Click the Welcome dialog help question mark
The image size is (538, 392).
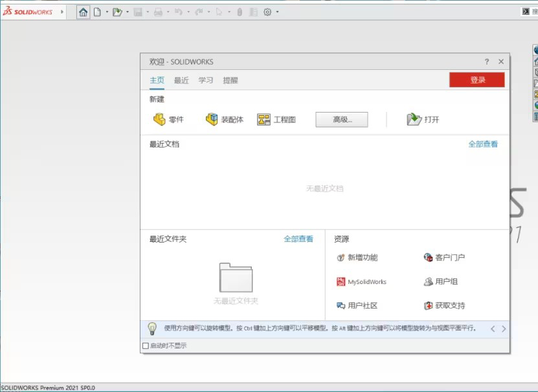click(x=487, y=61)
